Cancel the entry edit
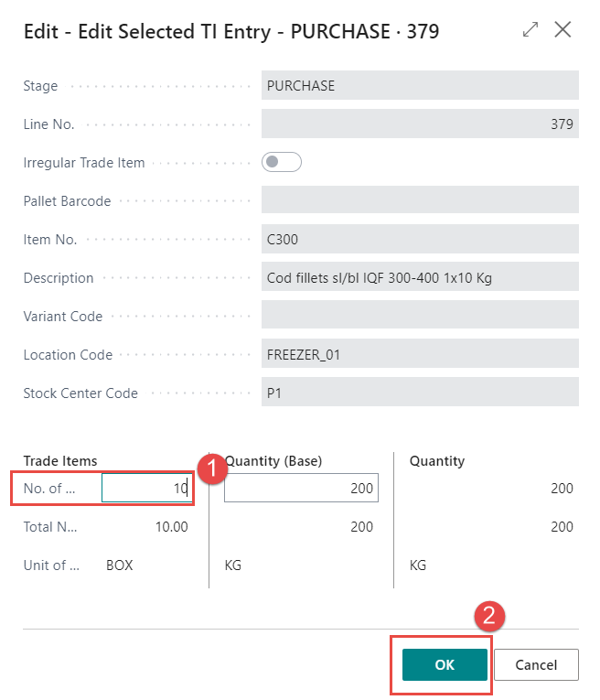 (x=536, y=664)
